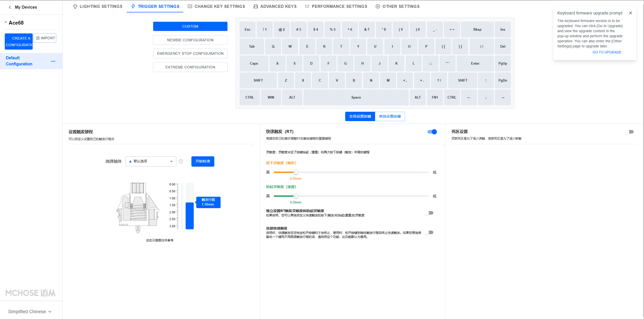Click the down arrow key on the virtual keyboard
The image size is (644, 319).
click(486, 98)
